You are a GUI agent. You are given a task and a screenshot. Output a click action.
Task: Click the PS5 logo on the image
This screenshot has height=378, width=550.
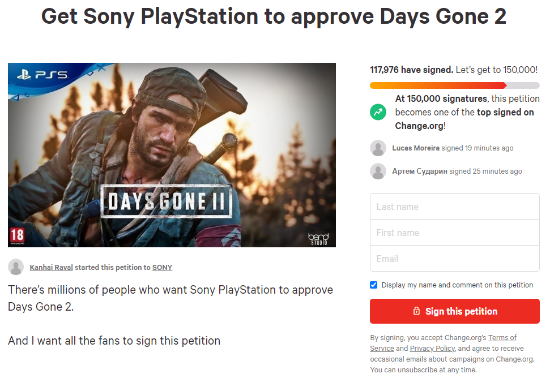point(42,75)
